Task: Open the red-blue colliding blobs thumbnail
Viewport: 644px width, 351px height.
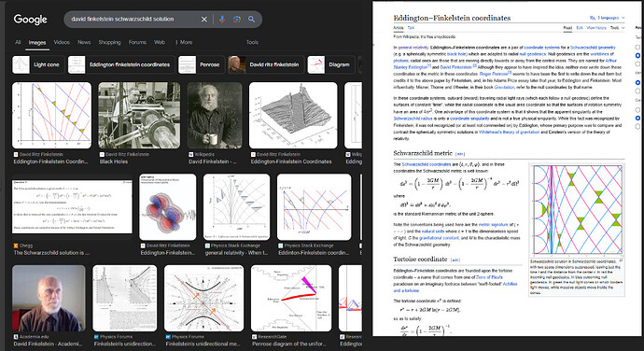Action: pos(168,206)
